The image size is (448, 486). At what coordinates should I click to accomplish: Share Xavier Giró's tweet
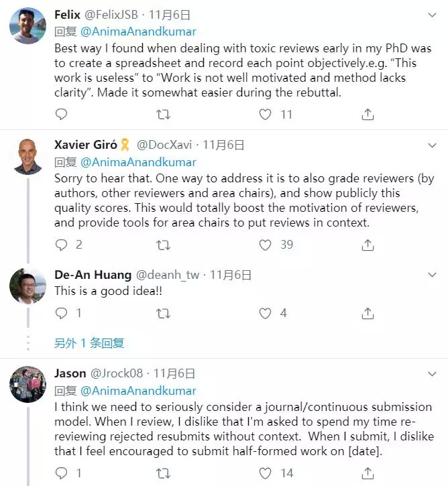click(368, 245)
